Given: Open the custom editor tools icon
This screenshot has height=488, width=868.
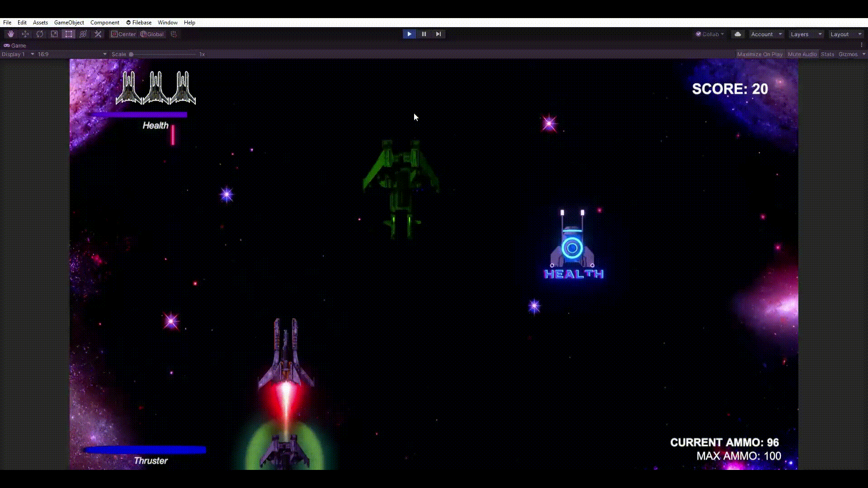Looking at the screenshot, I should pos(98,34).
